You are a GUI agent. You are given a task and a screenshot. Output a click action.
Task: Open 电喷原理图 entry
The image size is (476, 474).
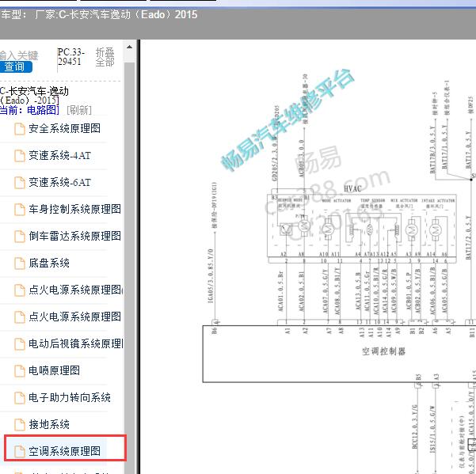point(55,370)
